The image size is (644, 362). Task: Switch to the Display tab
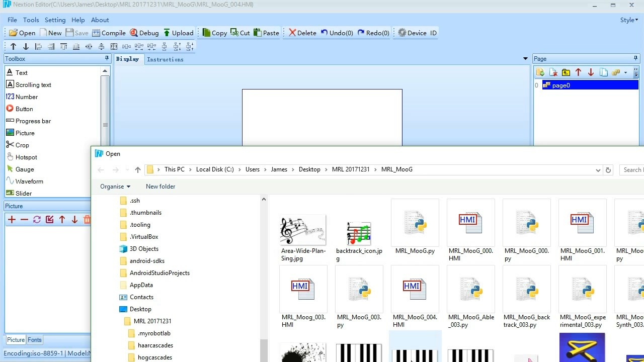tap(127, 59)
